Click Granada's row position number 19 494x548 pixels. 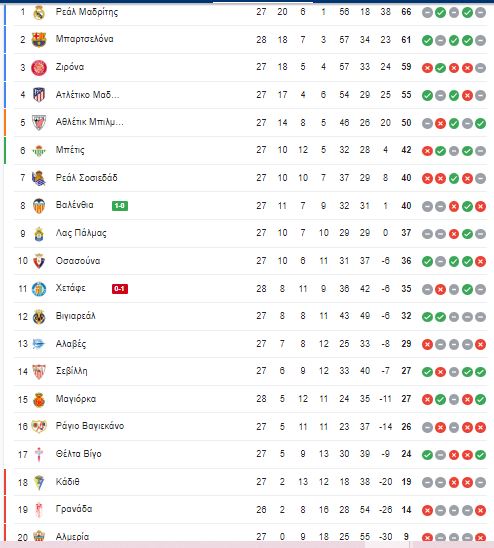[23, 510]
